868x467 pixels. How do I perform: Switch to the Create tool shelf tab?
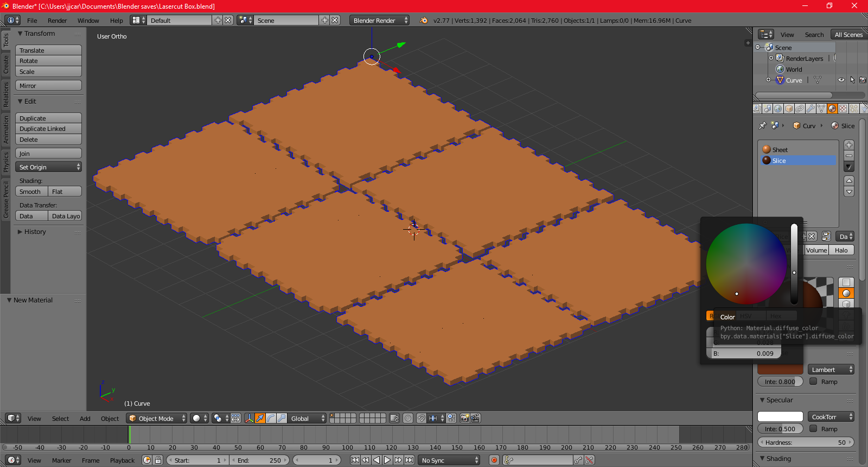6,64
